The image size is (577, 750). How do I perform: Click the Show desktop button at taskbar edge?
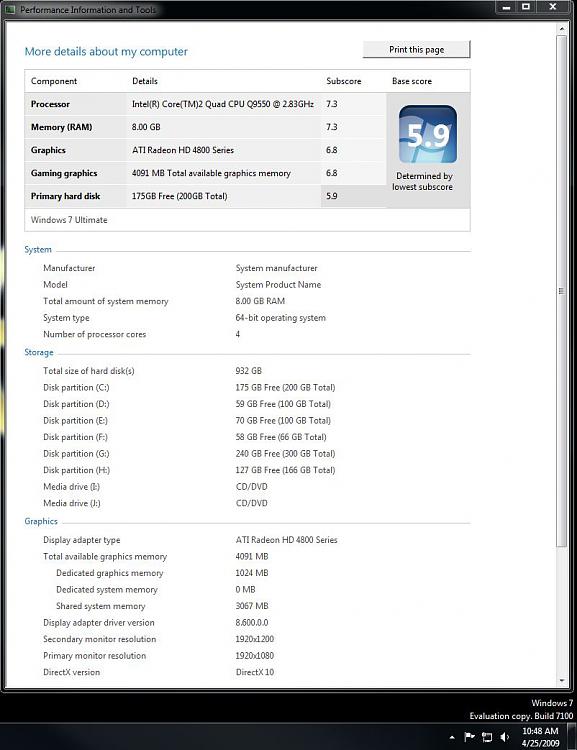(571, 737)
